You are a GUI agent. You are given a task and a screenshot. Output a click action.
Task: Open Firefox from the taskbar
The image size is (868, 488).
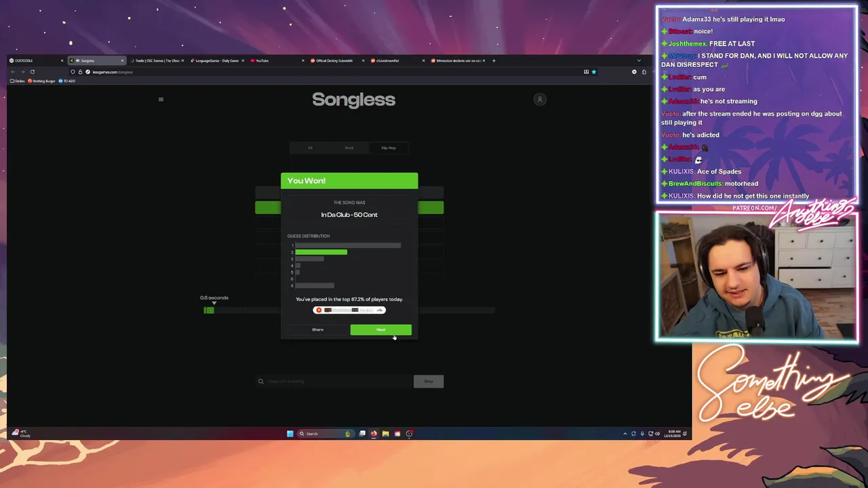tap(374, 434)
